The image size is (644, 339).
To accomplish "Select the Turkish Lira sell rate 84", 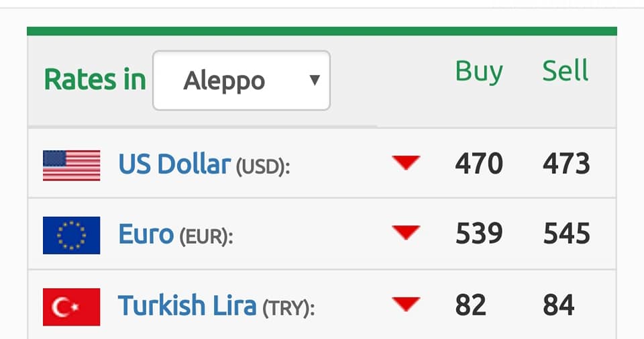I will point(559,305).
